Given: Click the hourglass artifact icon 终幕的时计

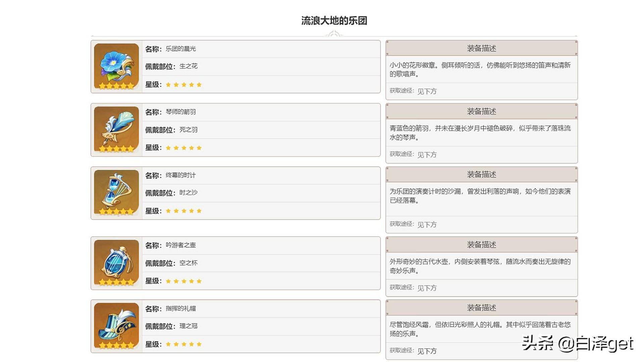Looking at the screenshot, I should [116, 193].
